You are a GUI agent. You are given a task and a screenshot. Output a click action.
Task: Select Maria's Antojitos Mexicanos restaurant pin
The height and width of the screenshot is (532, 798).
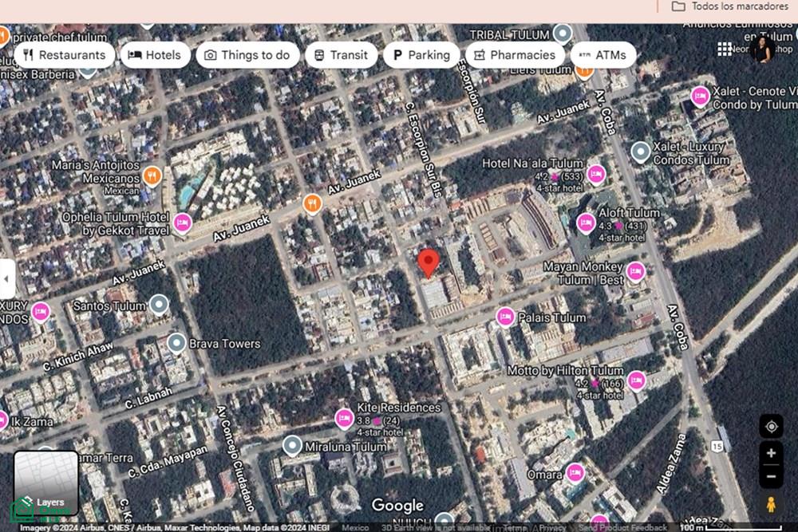(152, 176)
